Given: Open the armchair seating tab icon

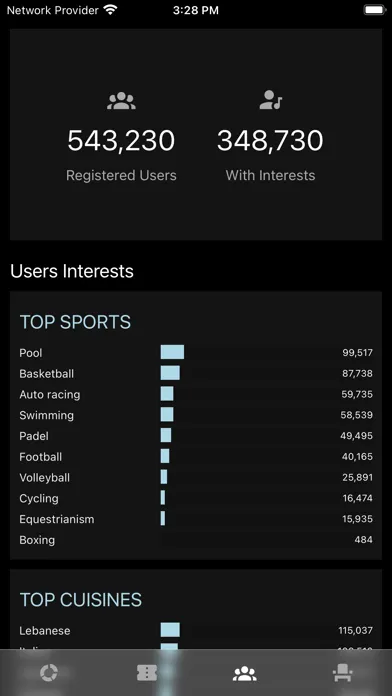Looking at the screenshot, I should [343, 673].
